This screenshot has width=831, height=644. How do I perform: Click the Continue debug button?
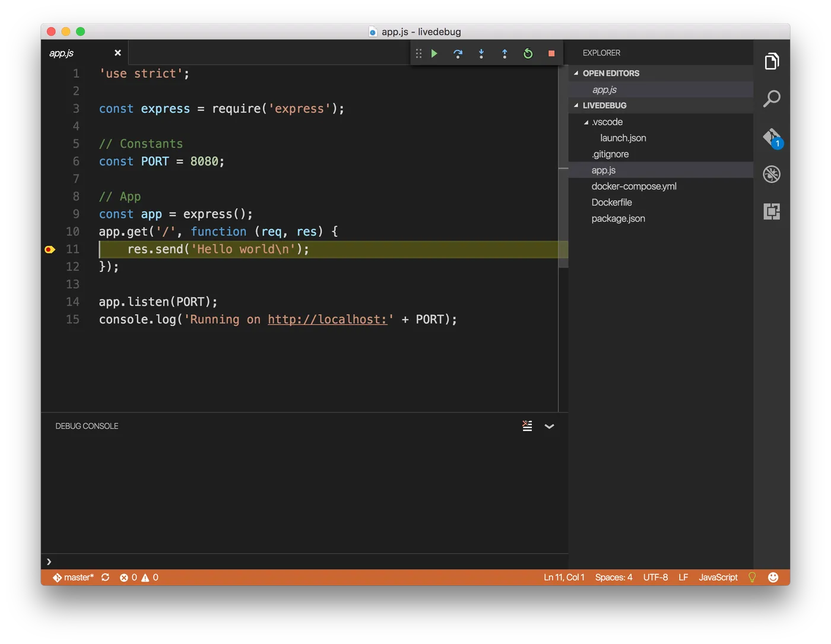434,53
